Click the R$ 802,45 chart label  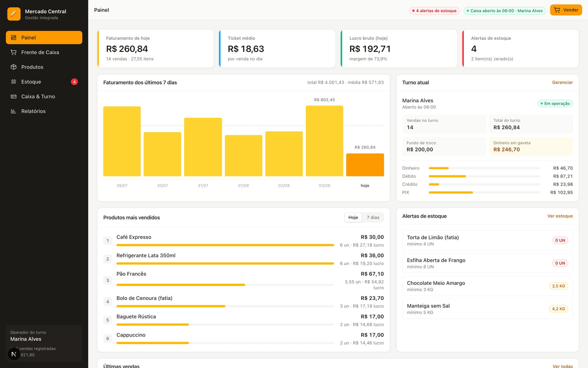324,100
